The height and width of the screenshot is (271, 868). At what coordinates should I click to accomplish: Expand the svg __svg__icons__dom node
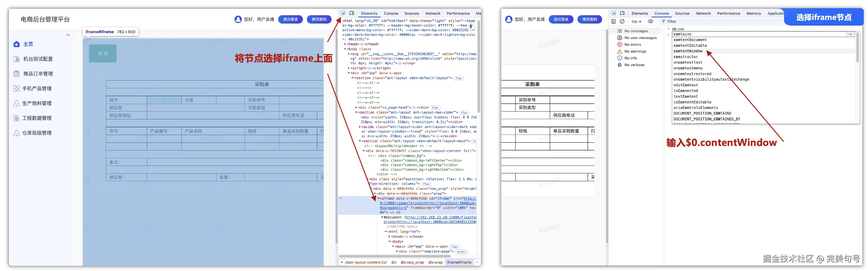tap(349, 54)
